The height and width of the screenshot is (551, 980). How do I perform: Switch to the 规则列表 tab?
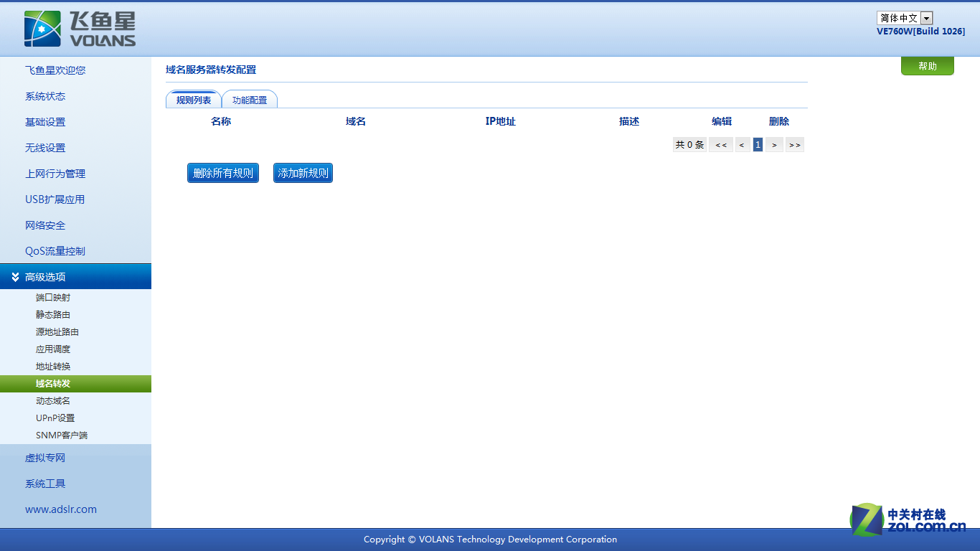tap(194, 100)
